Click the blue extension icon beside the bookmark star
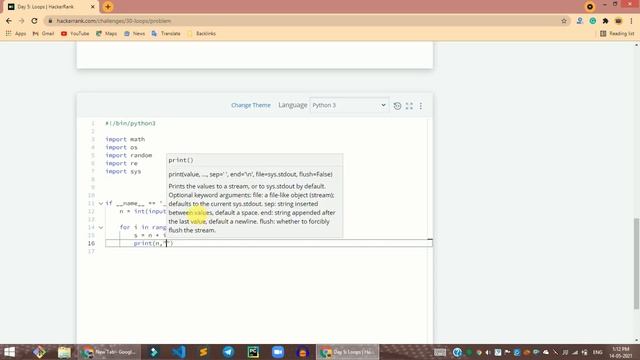640x360 pixels. pos(580,21)
